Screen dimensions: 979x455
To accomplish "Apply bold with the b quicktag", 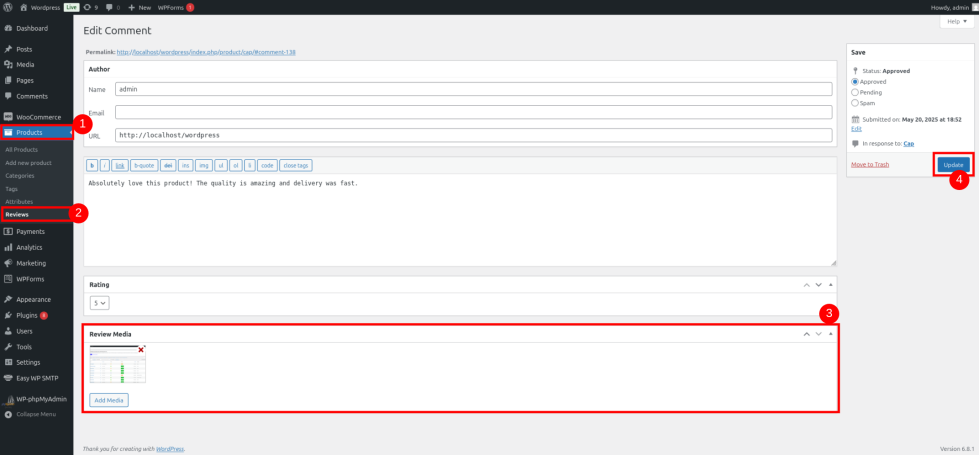I will click(92, 165).
